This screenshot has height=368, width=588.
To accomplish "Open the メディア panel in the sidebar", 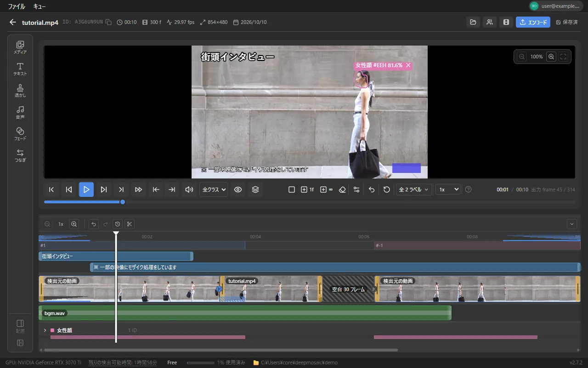I will [20, 47].
